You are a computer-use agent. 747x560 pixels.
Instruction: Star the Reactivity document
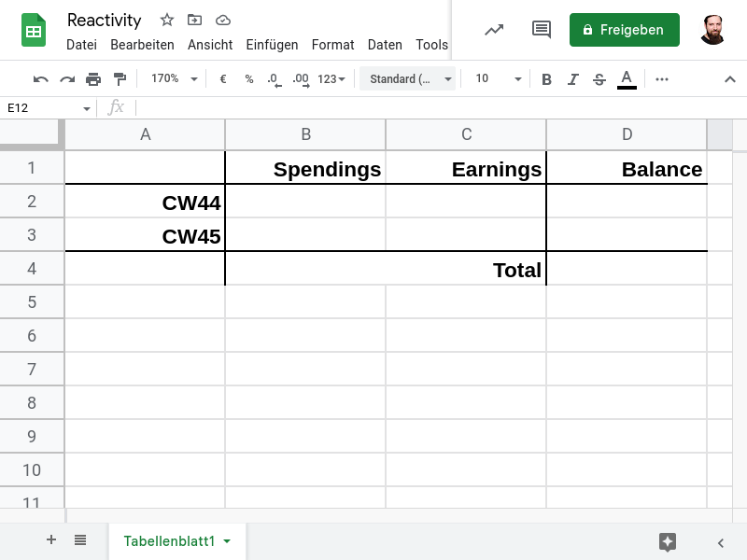click(x=167, y=20)
